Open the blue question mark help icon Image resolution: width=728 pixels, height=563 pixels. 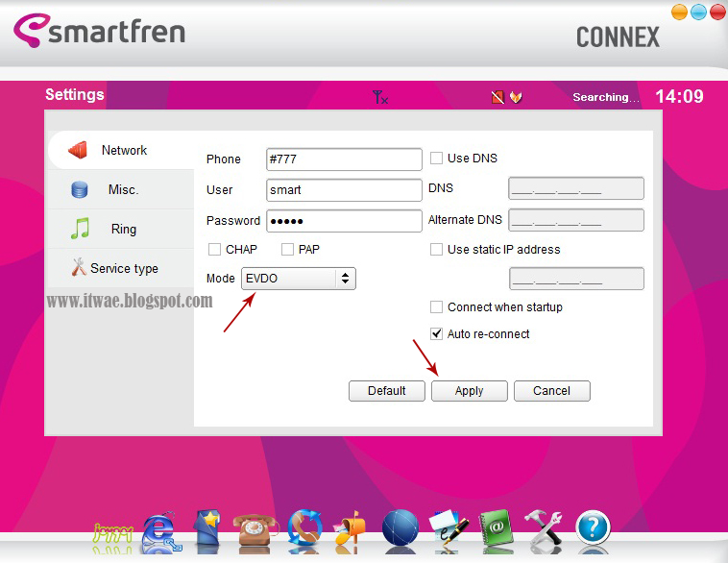point(593,527)
